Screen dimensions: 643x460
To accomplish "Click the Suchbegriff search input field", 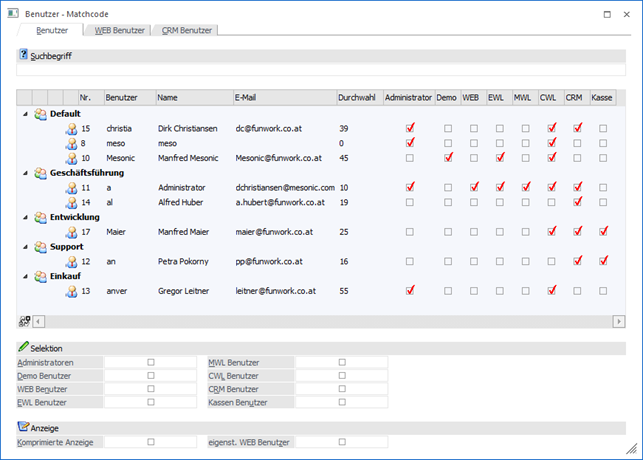I will pyautogui.click(x=321, y=71).
